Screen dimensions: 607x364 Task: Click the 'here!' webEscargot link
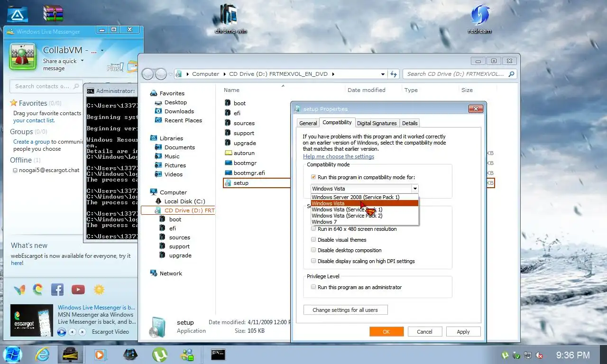click(x=17, y=263)
